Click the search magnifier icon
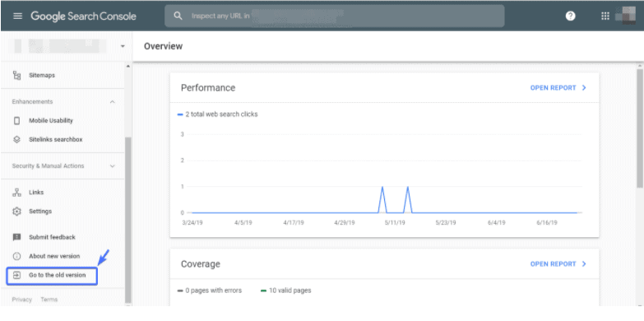This screenshot has height=321, width=644. click(178, 16)
